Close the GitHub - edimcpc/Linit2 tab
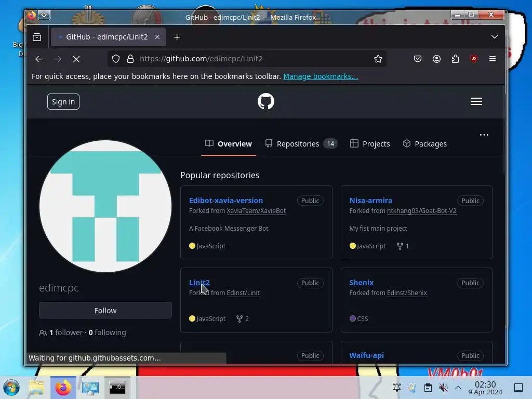This screenshot has height=399, width=532. [x=157, y=37]
